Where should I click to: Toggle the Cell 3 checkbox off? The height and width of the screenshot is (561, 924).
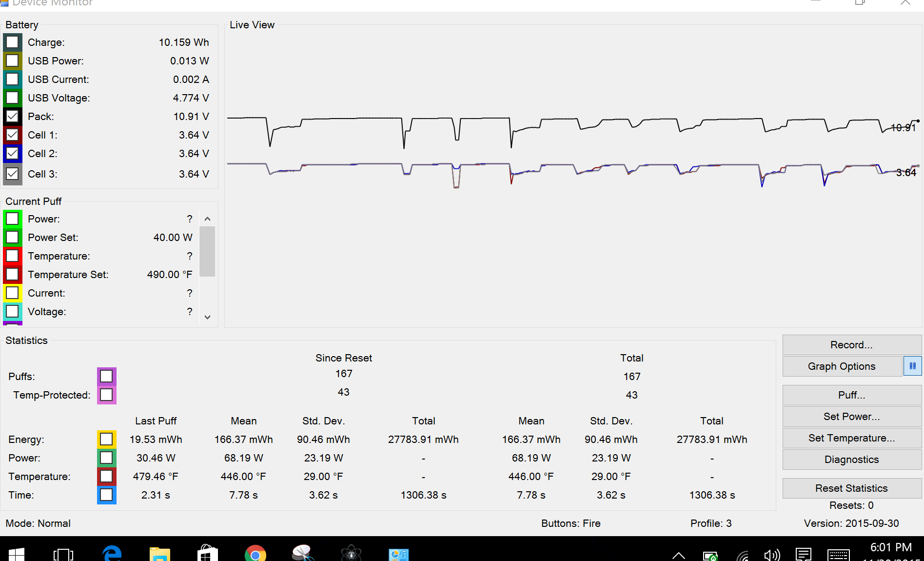tap(13, 174)
